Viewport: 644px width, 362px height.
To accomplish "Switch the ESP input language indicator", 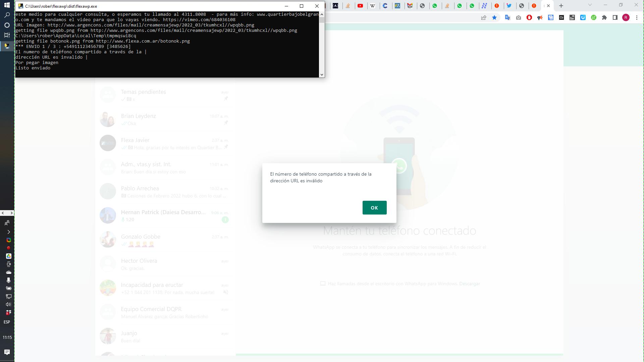I will 7,322.
